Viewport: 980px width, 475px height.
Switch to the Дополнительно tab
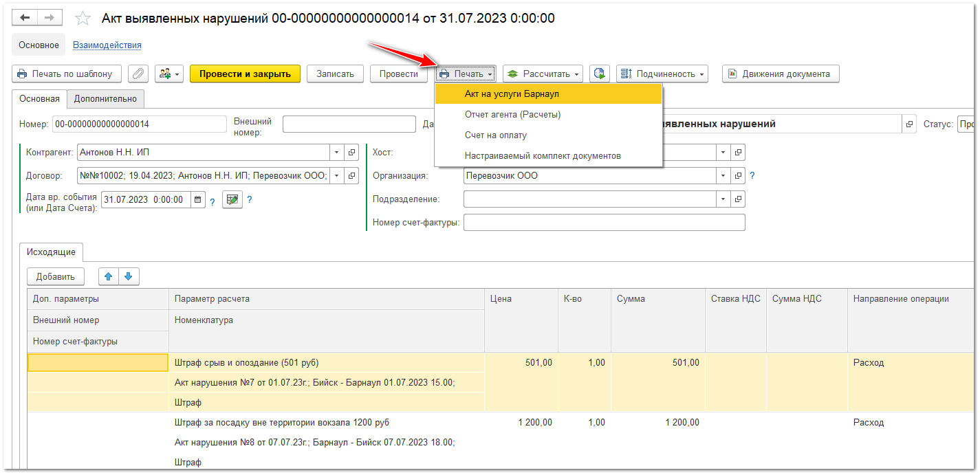(105, 98)
